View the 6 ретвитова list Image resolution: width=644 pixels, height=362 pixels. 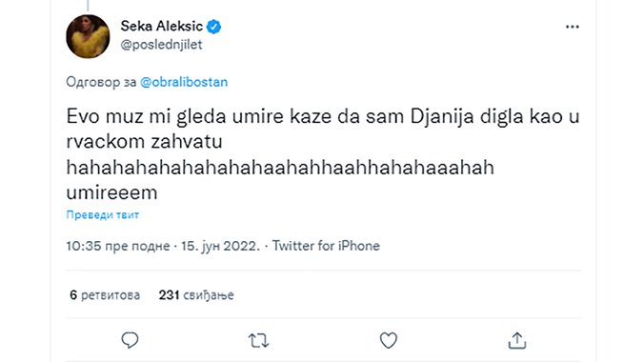point(105,295)
